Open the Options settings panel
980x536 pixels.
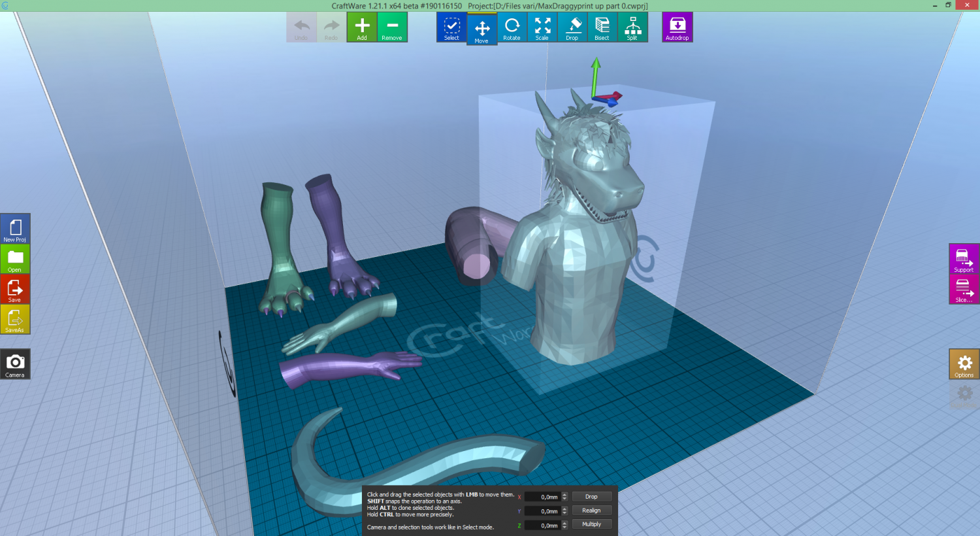point(964,364)
